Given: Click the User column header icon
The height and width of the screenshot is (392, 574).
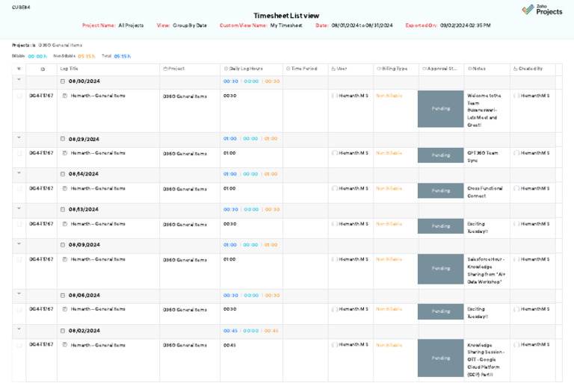Looking at the screenshot, I should coord(333,69).
